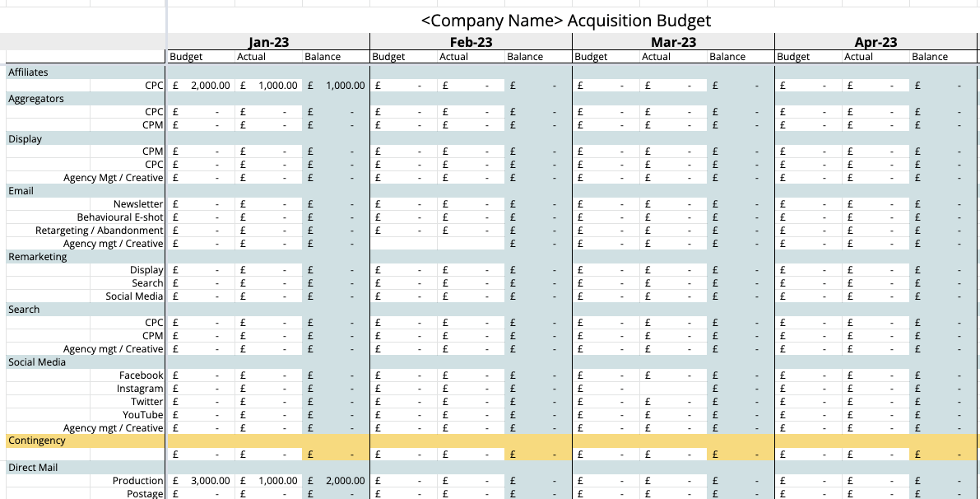Select the Facebook row label
Viewport: 980px width, 499px height.
142,375
